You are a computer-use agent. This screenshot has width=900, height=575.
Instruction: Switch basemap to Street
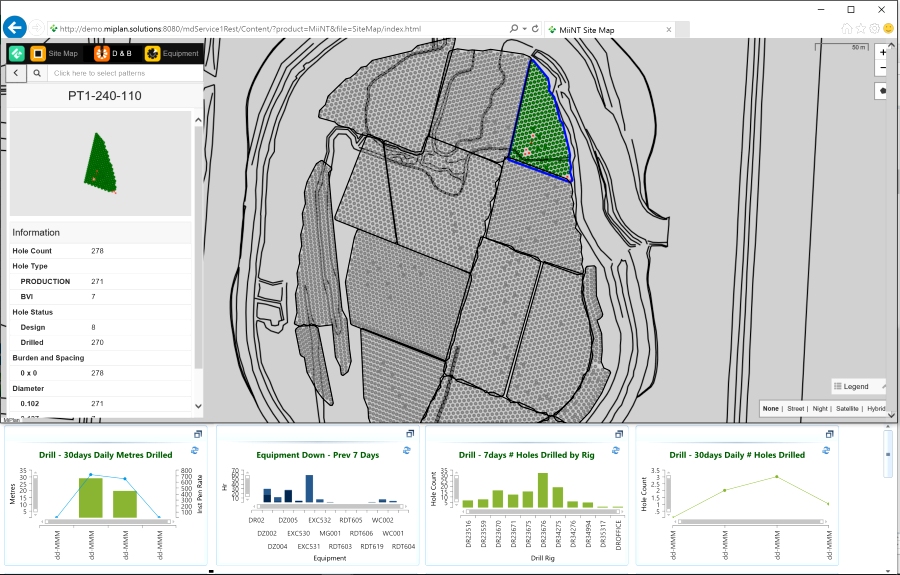(x=796, y=408)
